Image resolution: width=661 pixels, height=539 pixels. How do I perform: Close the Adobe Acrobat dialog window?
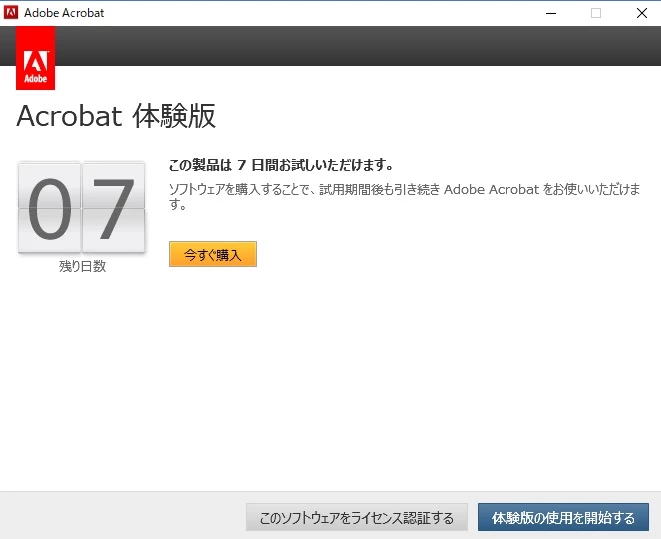642,13
